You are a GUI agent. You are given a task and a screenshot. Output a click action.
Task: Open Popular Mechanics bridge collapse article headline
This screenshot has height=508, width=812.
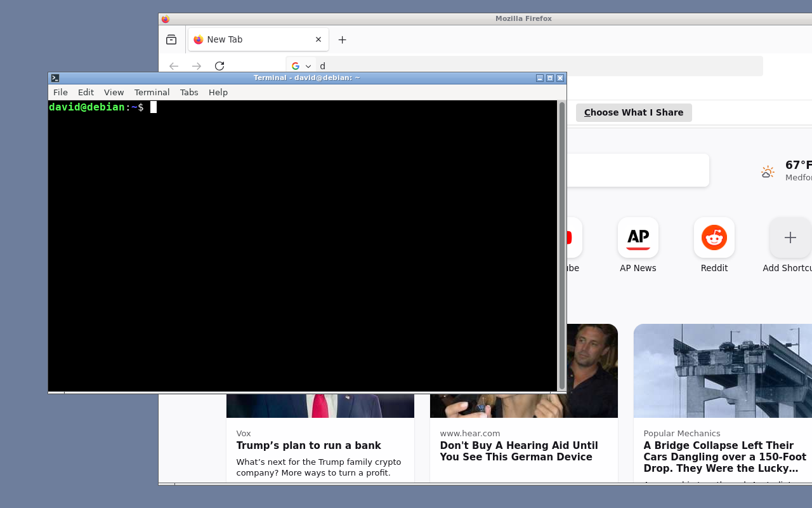point(724,457)
